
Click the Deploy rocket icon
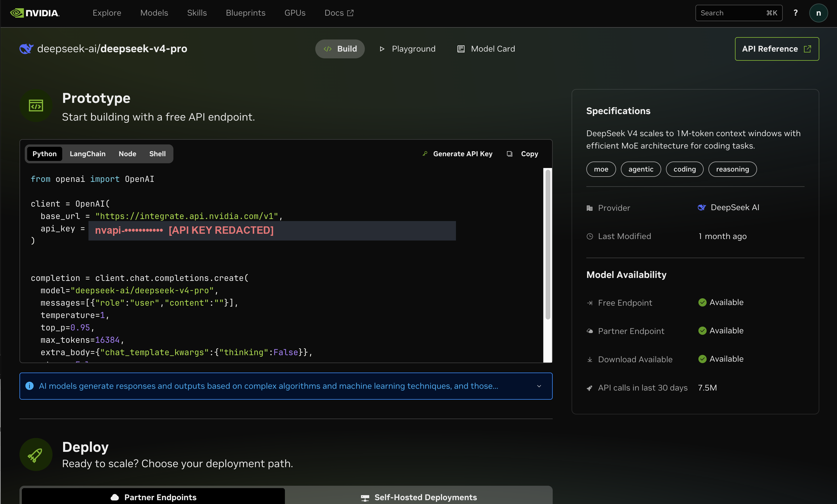pyautogui.click(x=36, y=454)
